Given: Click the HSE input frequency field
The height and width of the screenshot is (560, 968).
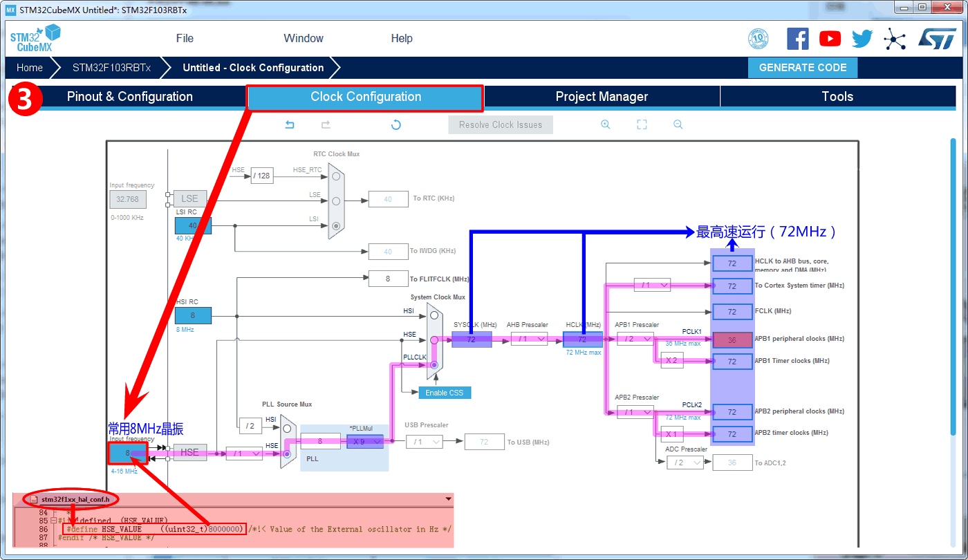Looking at the screenshot, I should 127,453.
